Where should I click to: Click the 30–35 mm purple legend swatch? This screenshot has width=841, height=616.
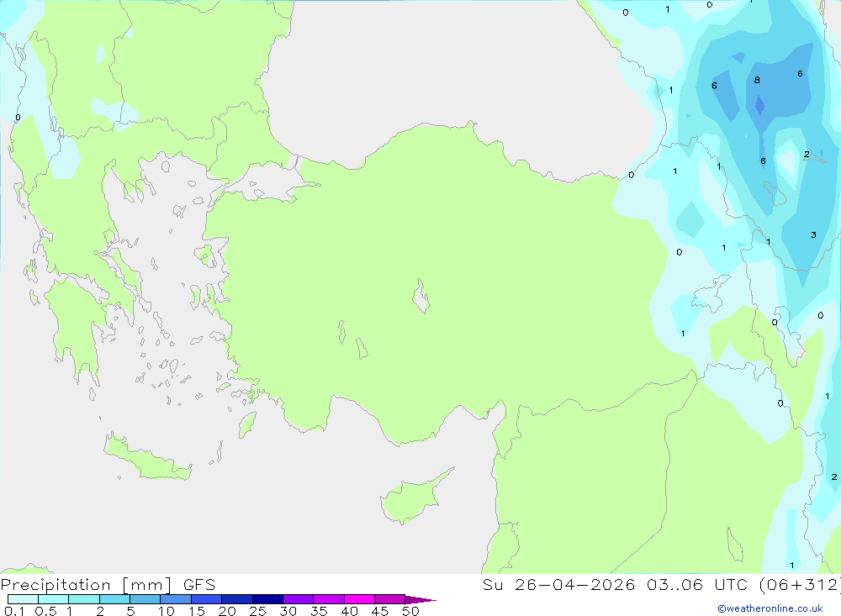pyautogui.click(x=299, y=599)
